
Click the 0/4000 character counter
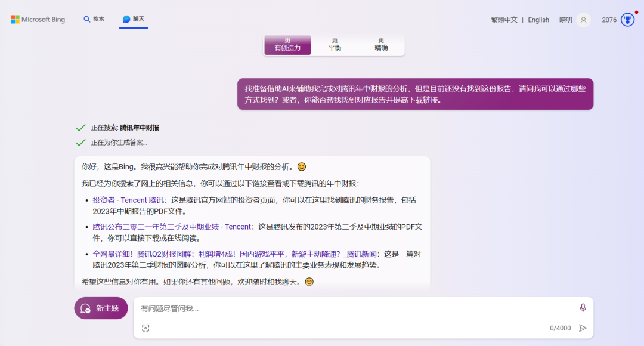coord(560,328)
